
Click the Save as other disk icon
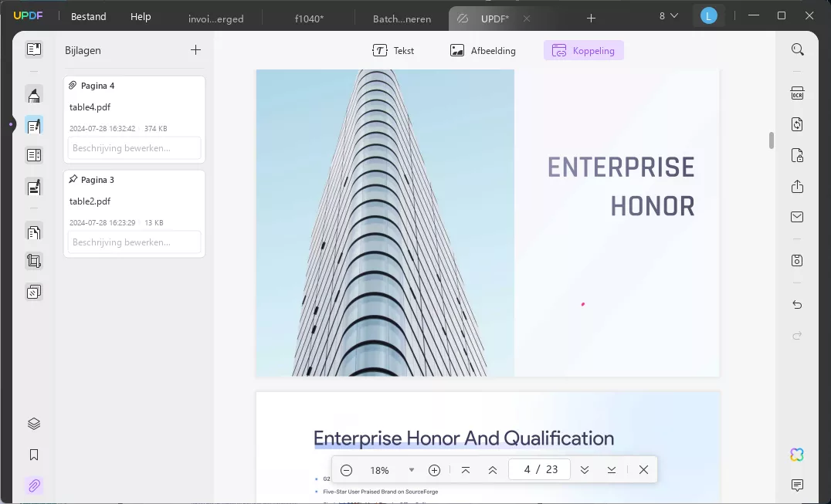coord(798,260)
